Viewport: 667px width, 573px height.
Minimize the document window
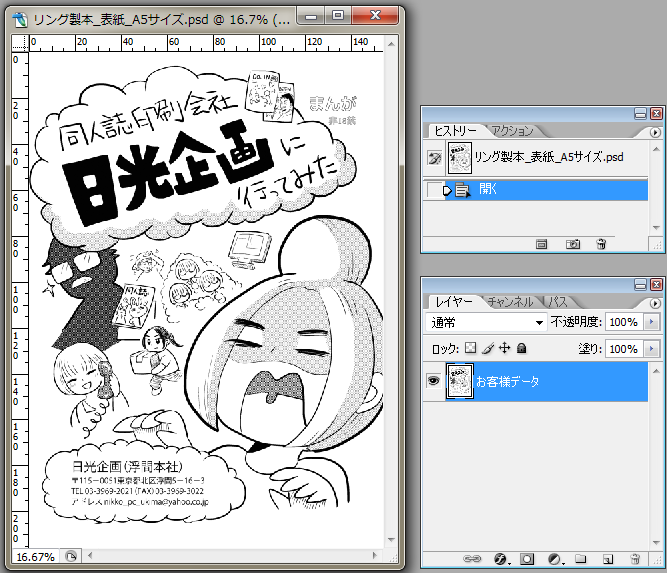click(x=311, y=16)
